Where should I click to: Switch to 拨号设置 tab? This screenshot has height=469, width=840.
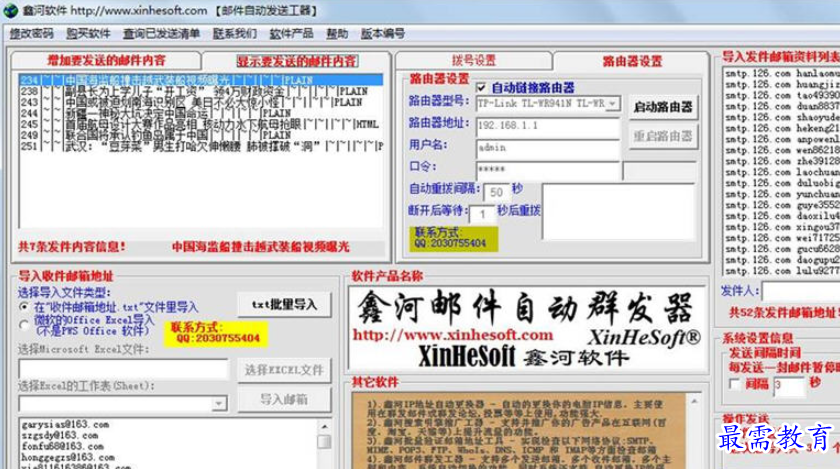[474, 60]
